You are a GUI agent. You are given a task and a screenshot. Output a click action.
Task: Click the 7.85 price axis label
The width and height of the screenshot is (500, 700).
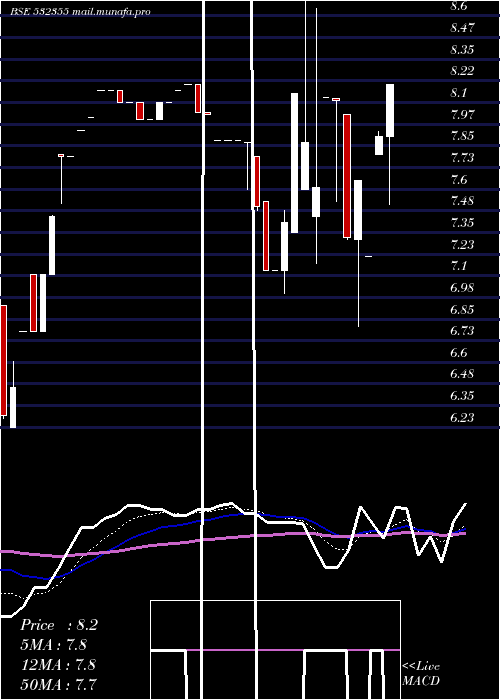462,136
